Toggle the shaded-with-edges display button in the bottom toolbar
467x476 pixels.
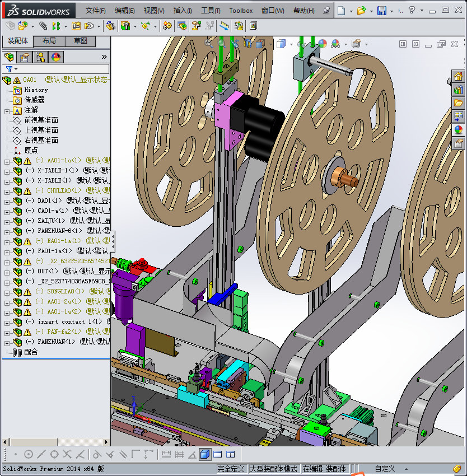[204, 454]
